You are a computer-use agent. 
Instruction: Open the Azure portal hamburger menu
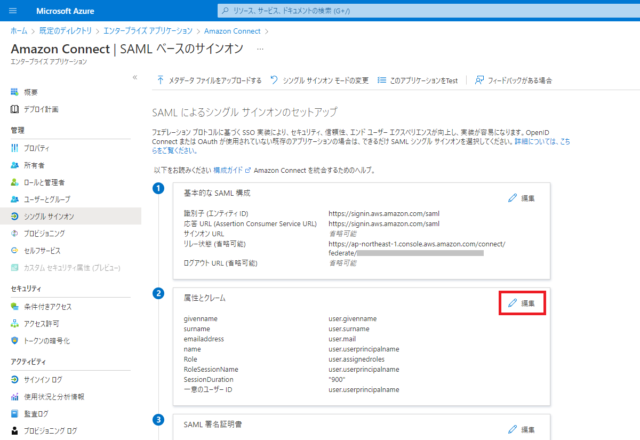pyautogui.click(x=13, y=11)
